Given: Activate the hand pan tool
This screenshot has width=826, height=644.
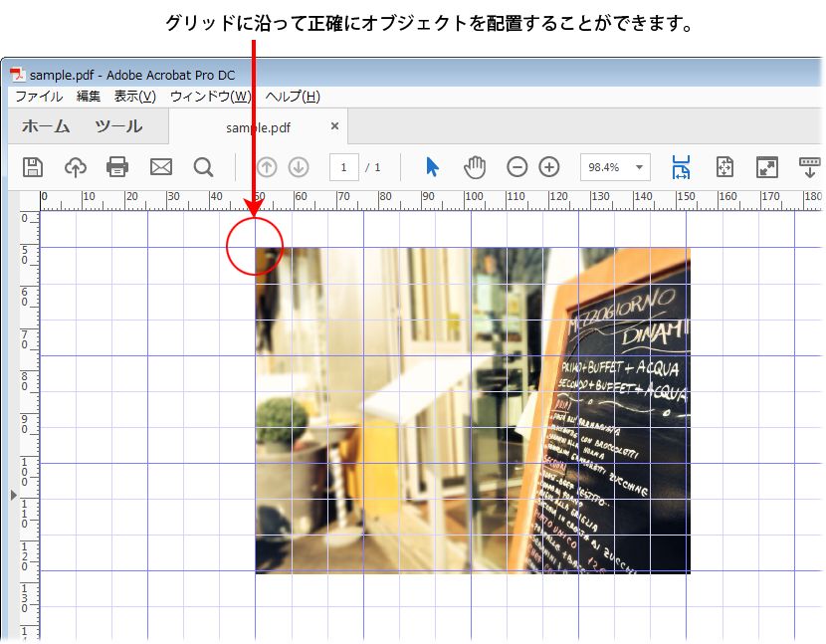Looking at the screenshot, I should pyautogui.click(x=474, y=167).
